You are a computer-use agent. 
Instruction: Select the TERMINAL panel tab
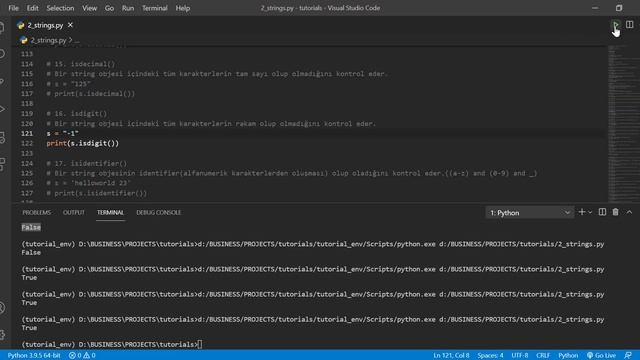(x=110, y=213)
